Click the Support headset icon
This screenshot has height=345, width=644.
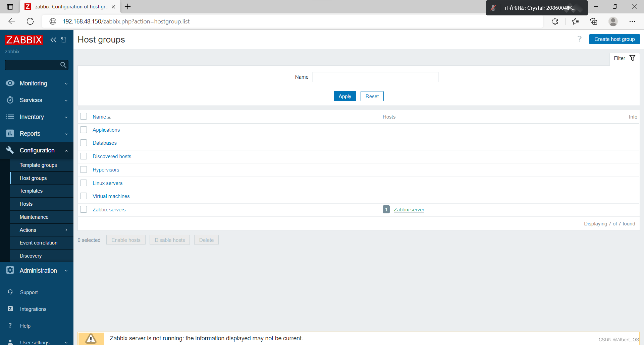[x=10, y=292]
